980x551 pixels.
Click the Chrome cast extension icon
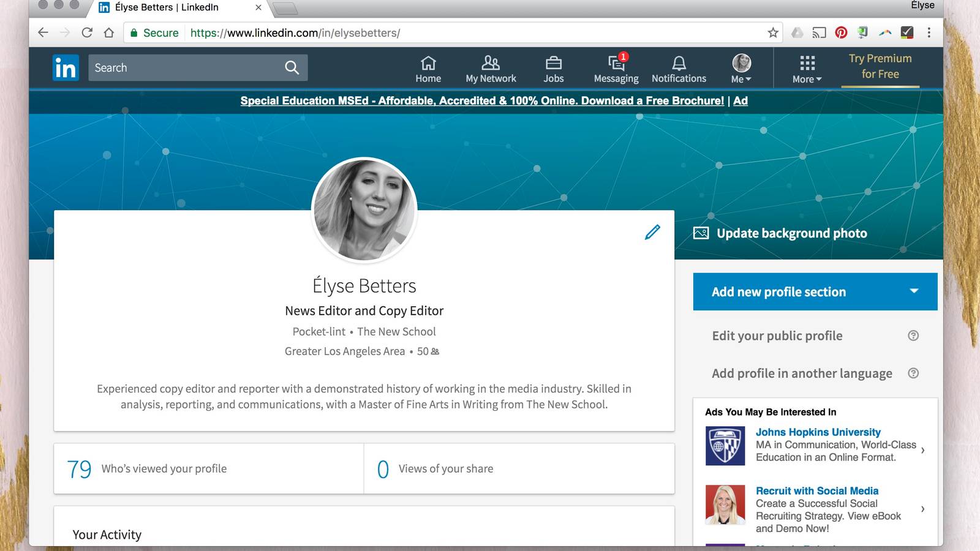[x=819, y=32]
